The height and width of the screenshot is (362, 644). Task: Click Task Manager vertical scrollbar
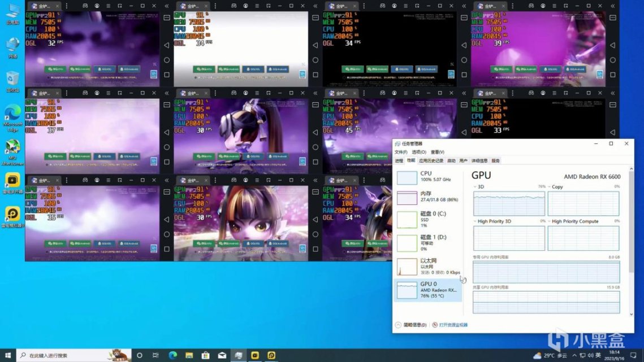[631, 223]
